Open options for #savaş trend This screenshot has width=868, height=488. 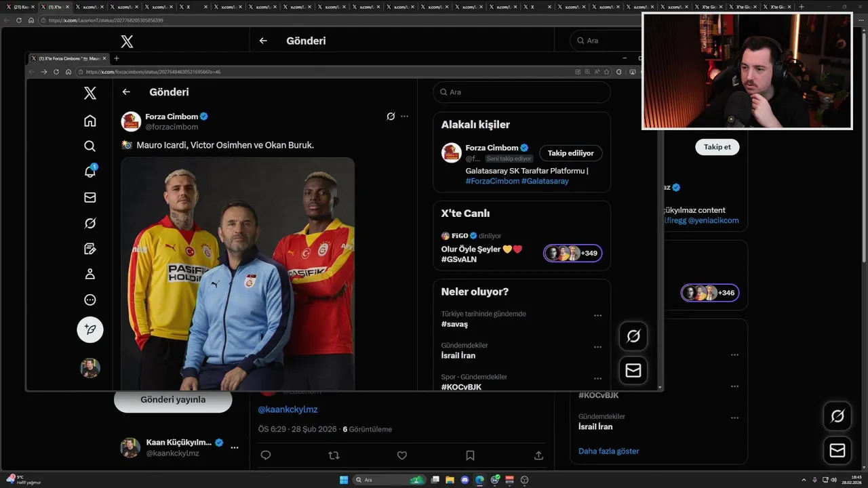(597, 316)
